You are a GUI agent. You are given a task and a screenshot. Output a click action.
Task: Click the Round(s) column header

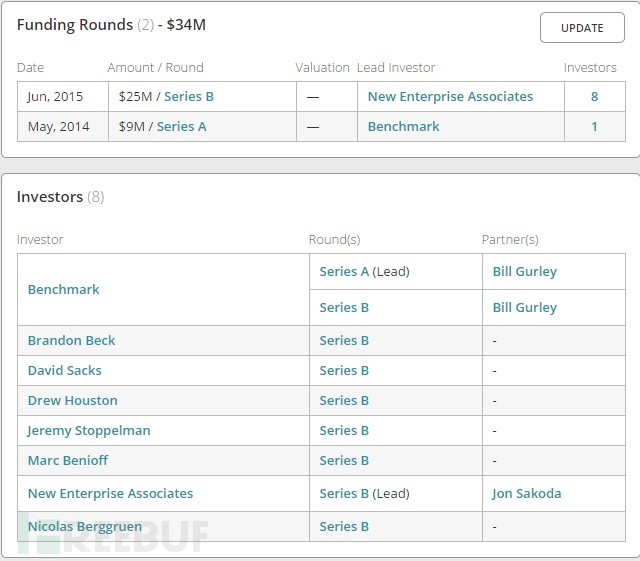(x=334, y=240)
